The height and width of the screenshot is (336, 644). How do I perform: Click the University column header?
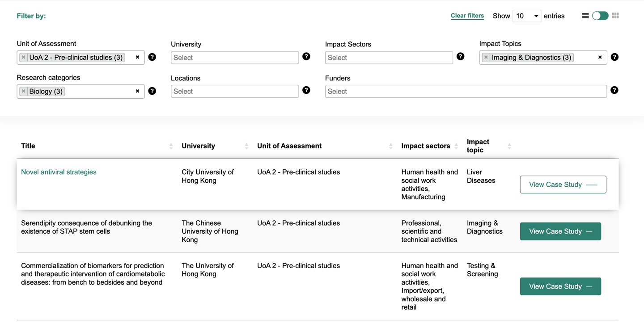tap(198, 146)
